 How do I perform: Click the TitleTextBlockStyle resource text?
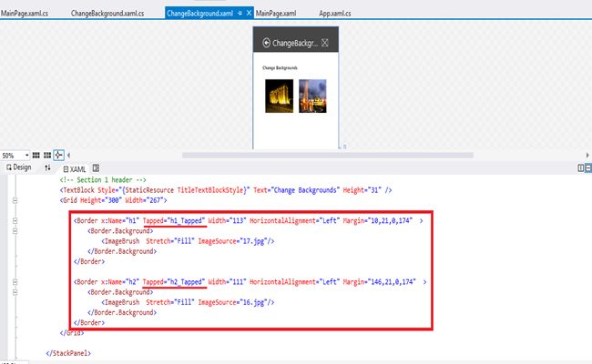click(212, 190)
